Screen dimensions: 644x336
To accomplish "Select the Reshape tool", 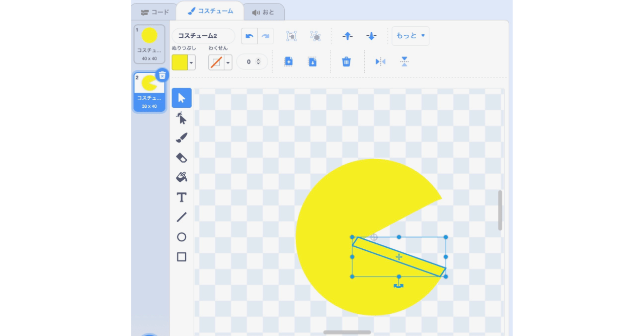I will coord(182,118).
